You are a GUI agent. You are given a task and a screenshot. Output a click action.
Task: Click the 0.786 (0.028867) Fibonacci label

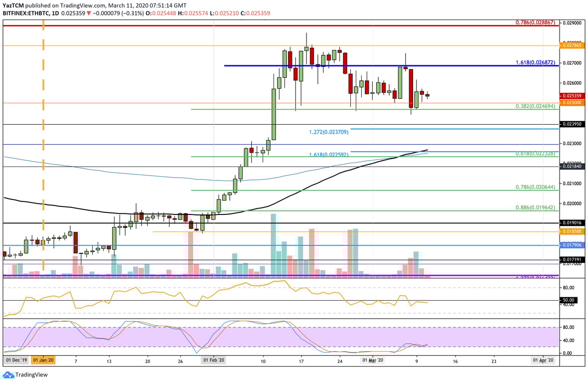(x=535, y=23)
